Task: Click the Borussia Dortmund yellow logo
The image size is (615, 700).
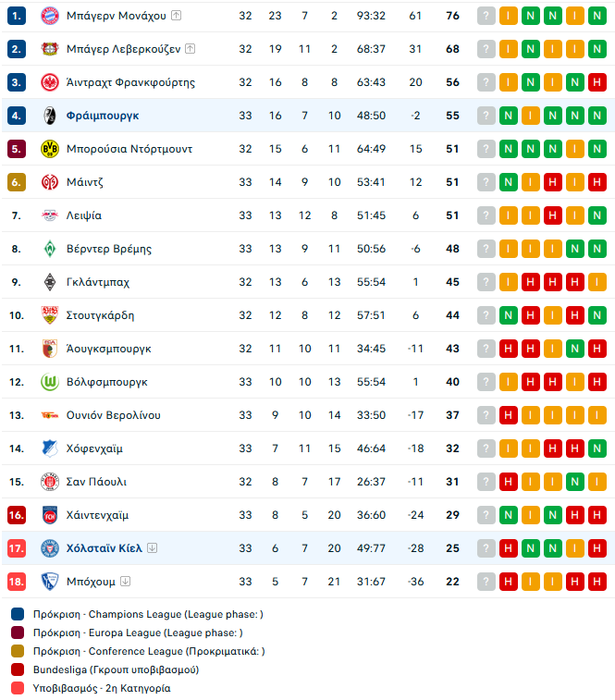Action: point(50,149)
